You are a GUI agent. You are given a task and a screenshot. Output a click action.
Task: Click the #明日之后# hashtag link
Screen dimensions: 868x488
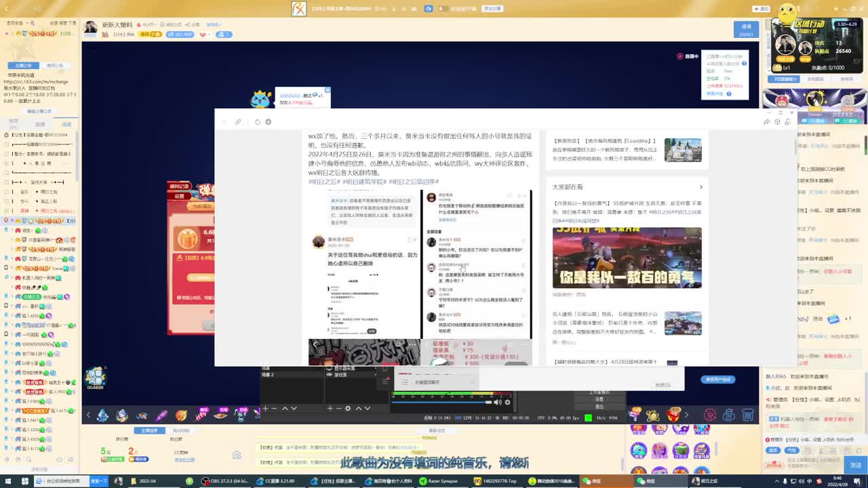click(323, 182)
